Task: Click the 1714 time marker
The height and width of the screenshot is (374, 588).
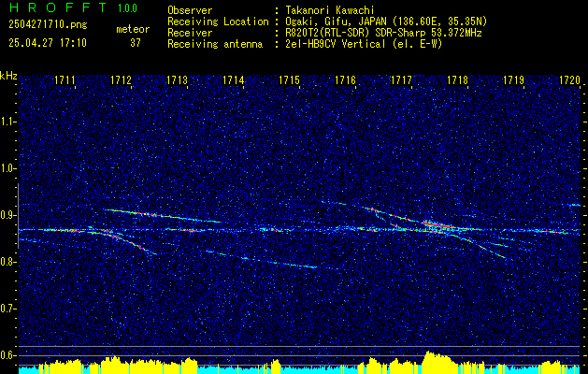Action: tap(234, 80)
